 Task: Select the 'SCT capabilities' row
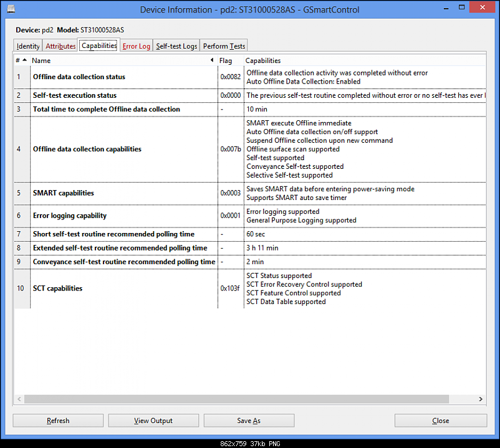(250, 288)
